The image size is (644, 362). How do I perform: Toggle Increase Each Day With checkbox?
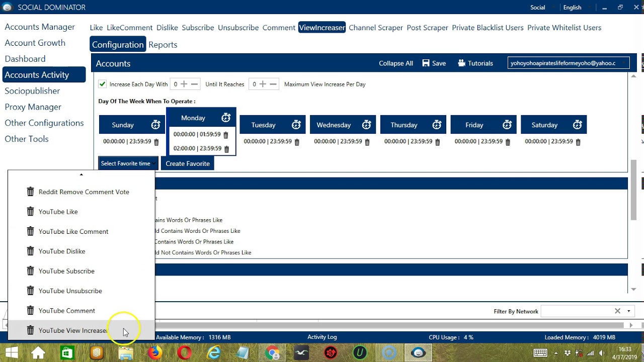pyautogui.click(x=103, y=84)
